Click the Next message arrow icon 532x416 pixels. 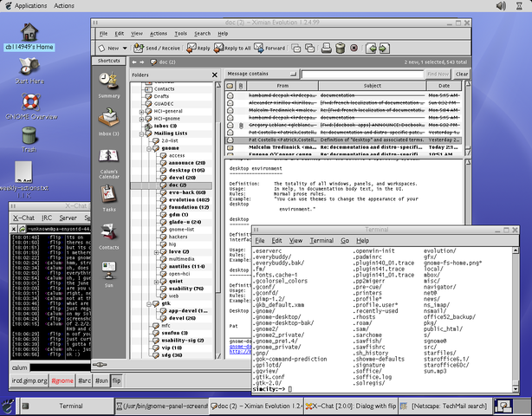(x=384, y=49)
